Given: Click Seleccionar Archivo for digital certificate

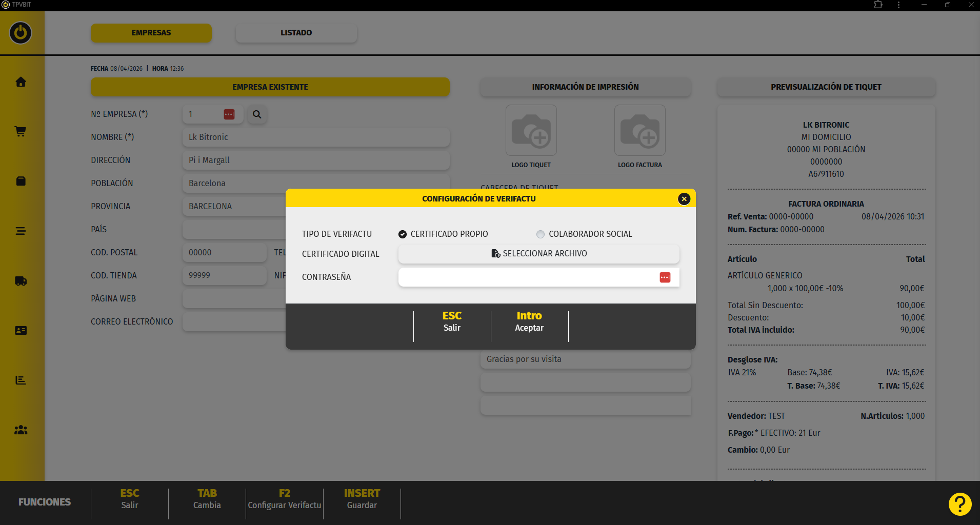Looking at the screenshot, I should (538, 254).
